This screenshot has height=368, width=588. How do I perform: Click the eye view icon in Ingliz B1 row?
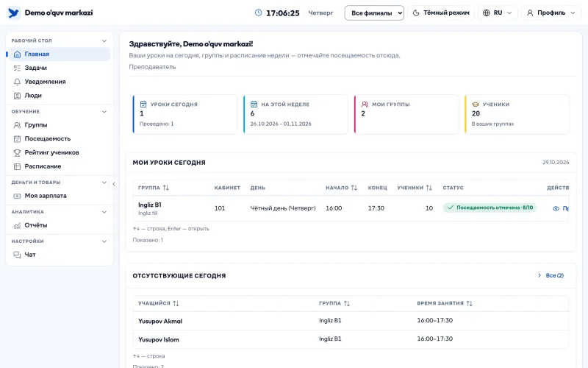coord(556,208)
